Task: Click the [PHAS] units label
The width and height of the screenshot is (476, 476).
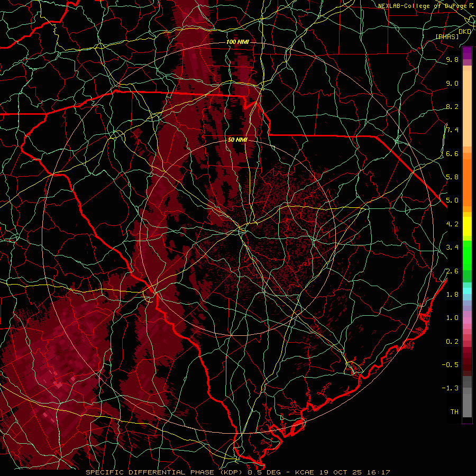Action: click(447, 36)
